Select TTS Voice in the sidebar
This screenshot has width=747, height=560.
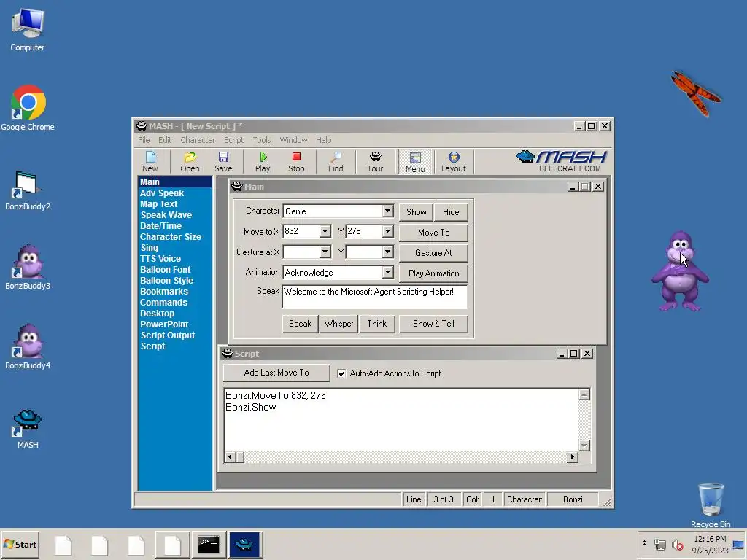[160, 259]
